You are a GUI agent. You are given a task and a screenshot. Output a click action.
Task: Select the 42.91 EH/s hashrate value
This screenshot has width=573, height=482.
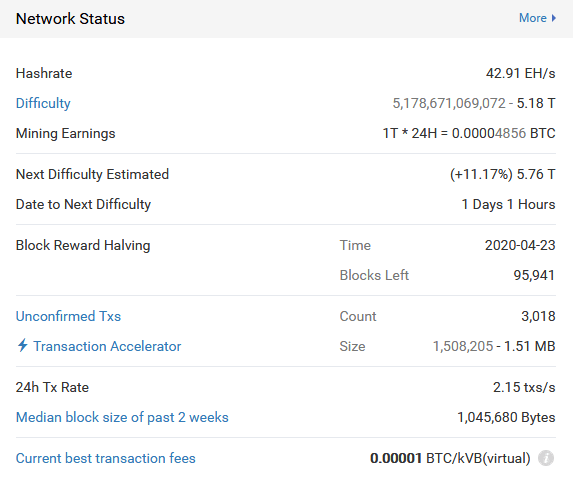click(520, 73)
